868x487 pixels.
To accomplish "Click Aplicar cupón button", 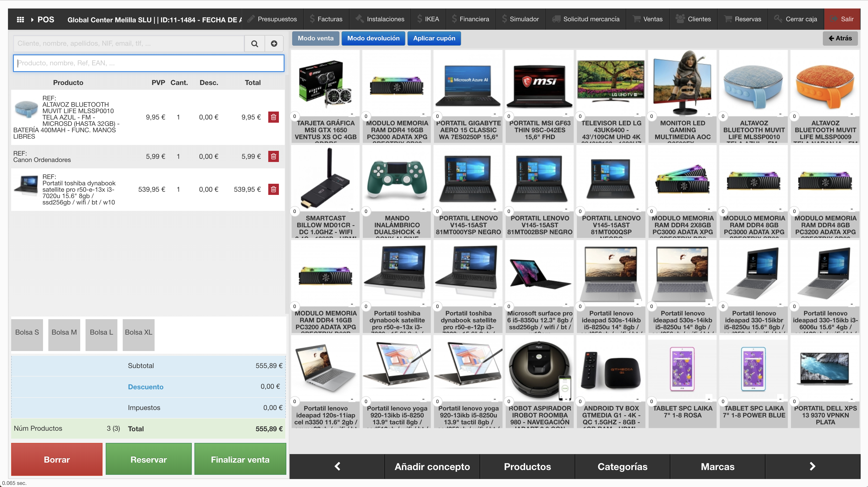I will tap(434, 39).
